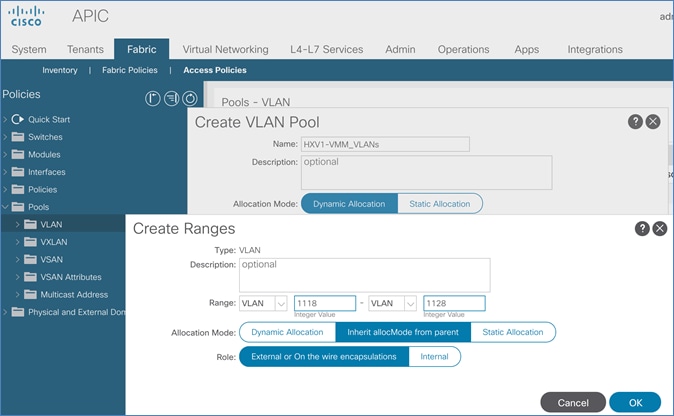
Task: Click the Create VLAN Pool Description field
Action: 426,172
